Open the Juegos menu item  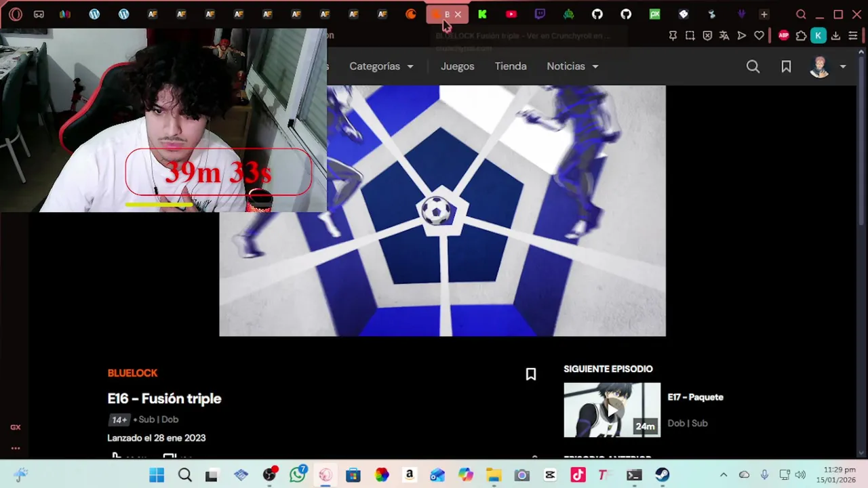pyautogui.click(x=458, y=66)
